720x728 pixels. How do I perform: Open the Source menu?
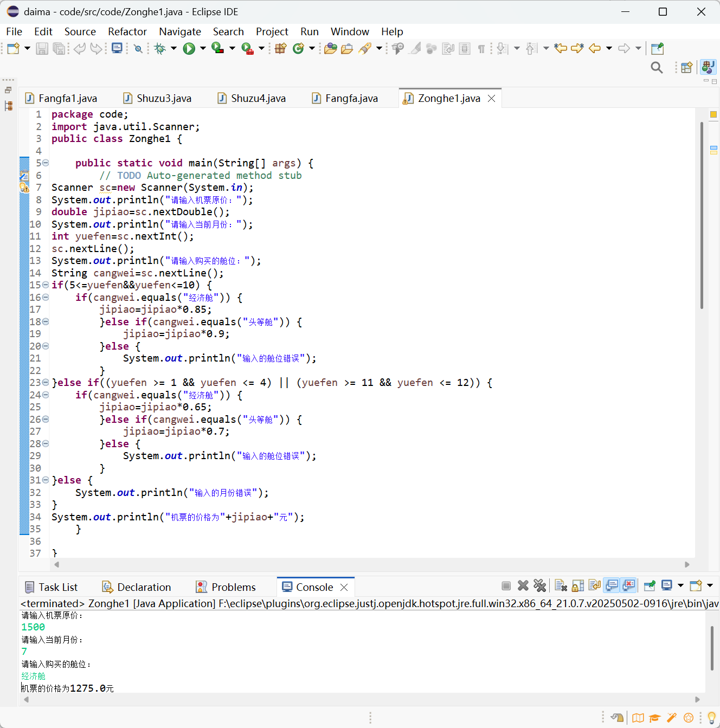(x=80, y=31)
